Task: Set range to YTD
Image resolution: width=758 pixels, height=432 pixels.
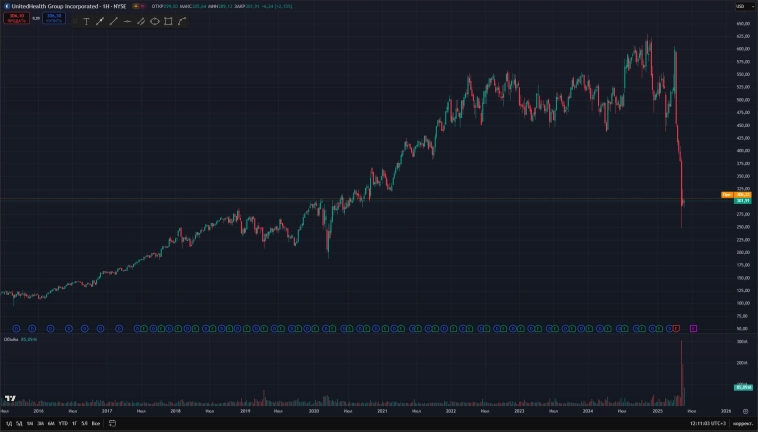Action: (63, 423)
